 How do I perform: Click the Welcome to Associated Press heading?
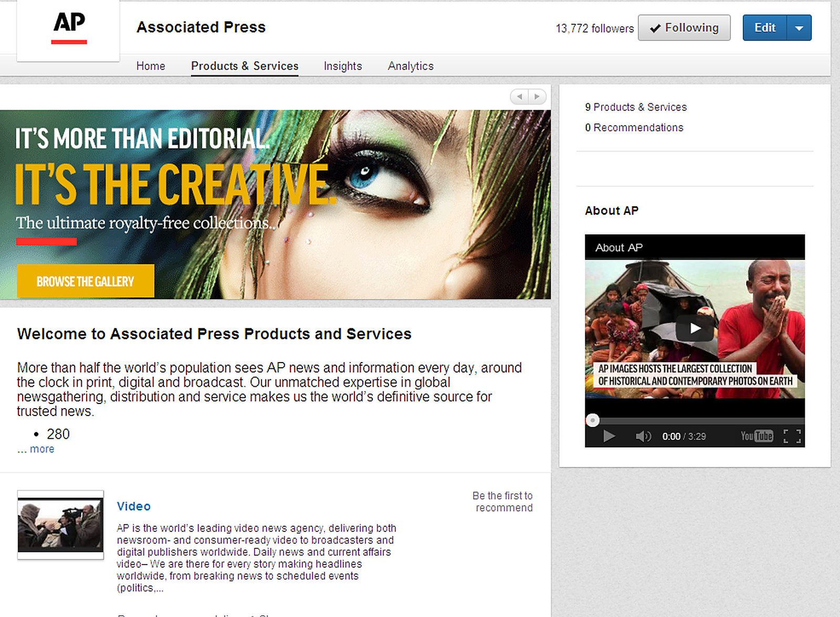coord(214,334)
